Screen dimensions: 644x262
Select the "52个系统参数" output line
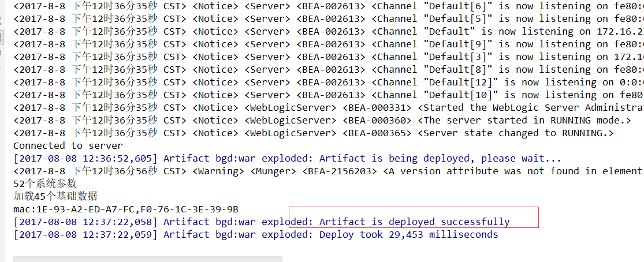tap(44, 184)
